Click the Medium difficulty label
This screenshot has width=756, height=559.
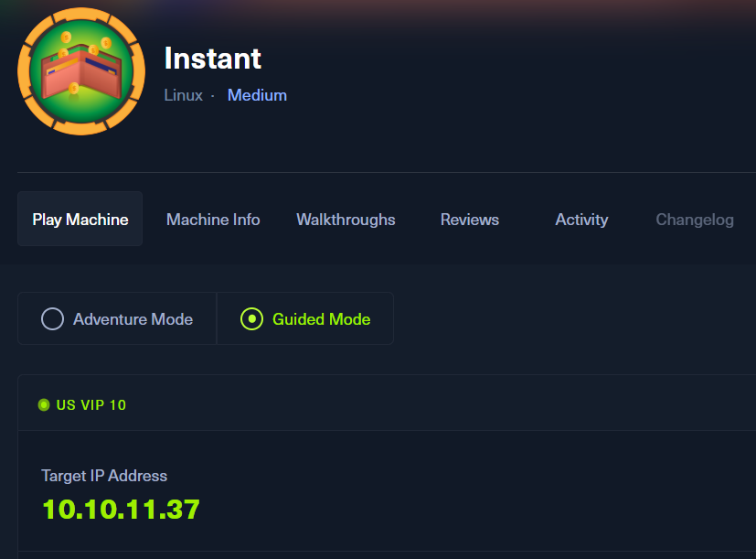click(x=257, y=95)
